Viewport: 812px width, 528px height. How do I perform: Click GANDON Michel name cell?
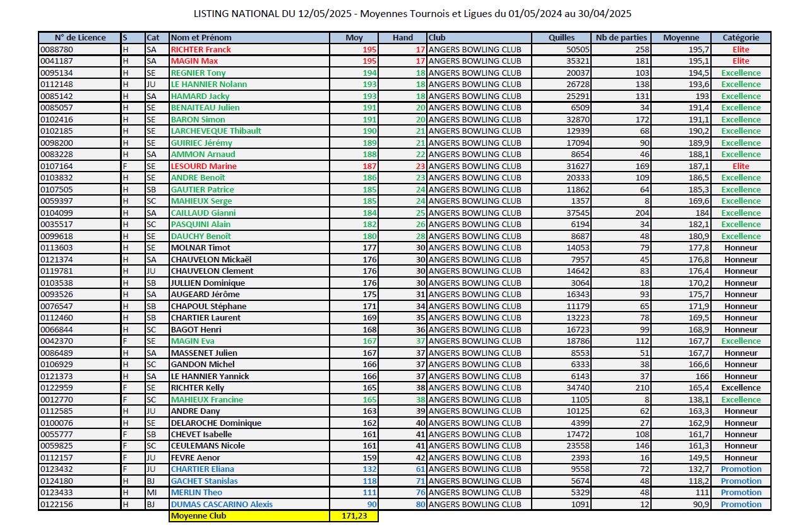tap(249, 364)
